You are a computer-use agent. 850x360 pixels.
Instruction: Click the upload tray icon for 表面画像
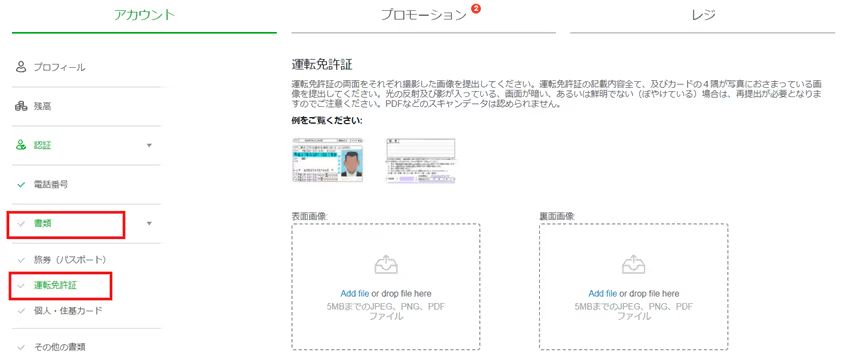386,265
